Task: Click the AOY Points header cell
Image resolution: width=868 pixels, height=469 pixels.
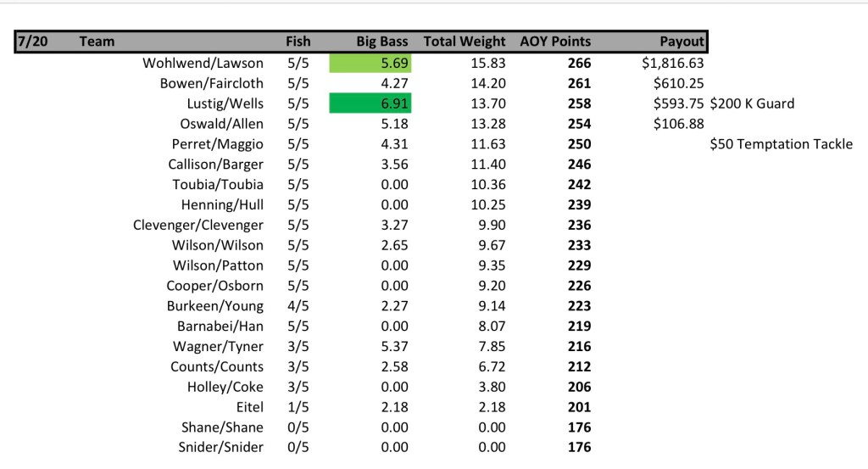Action: [555, 42]
